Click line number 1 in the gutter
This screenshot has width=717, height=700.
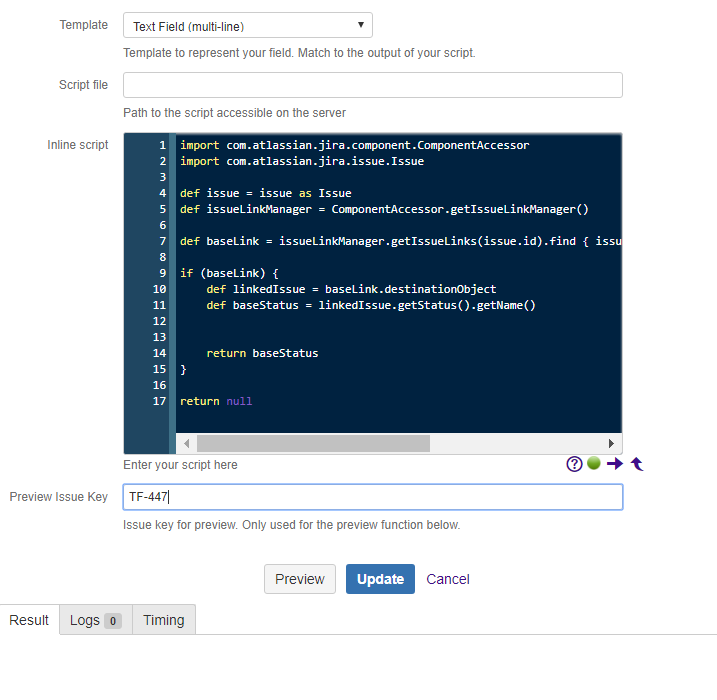[163, 145]
